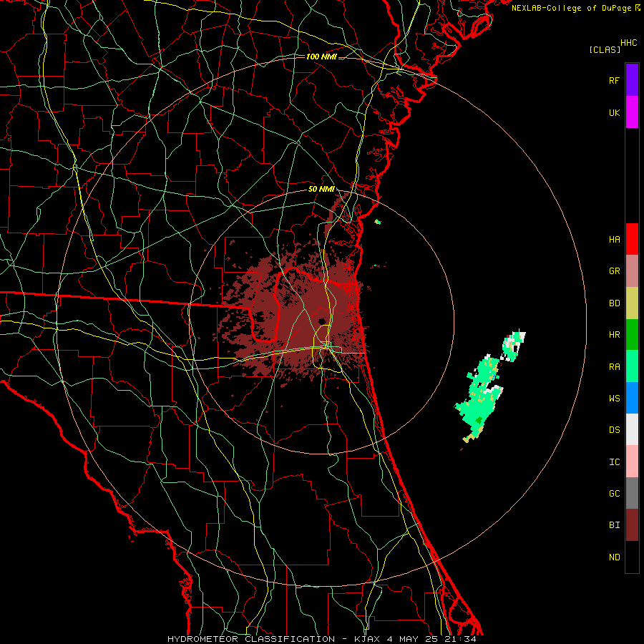Click the small white-green cell offshore northeast
This screenshot has width=644, height=644.
point(512,346)
